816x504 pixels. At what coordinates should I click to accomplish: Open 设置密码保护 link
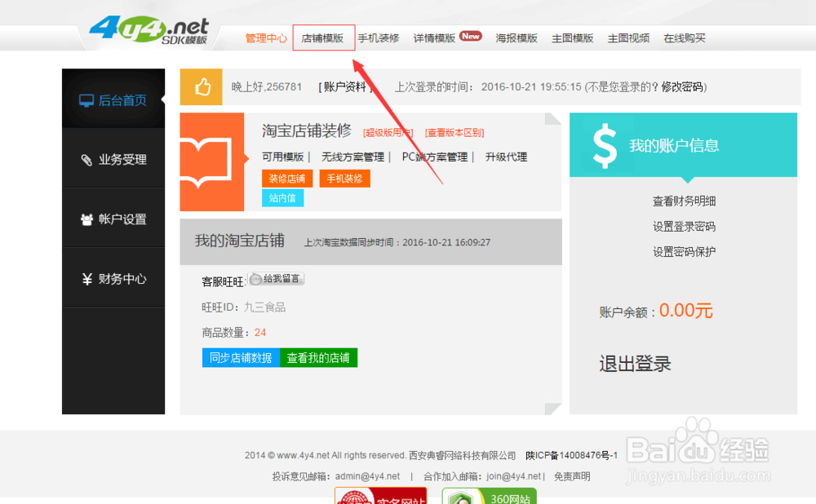tap(684, 252)
